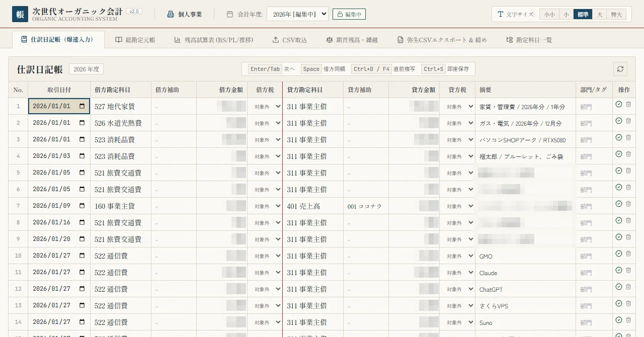Image resolution: width=644 pixels, height=337 pixels.
Task: Open the 貸方税 dropdown on the Claude row
Action: pyautogui.click(x=457, y=273)
